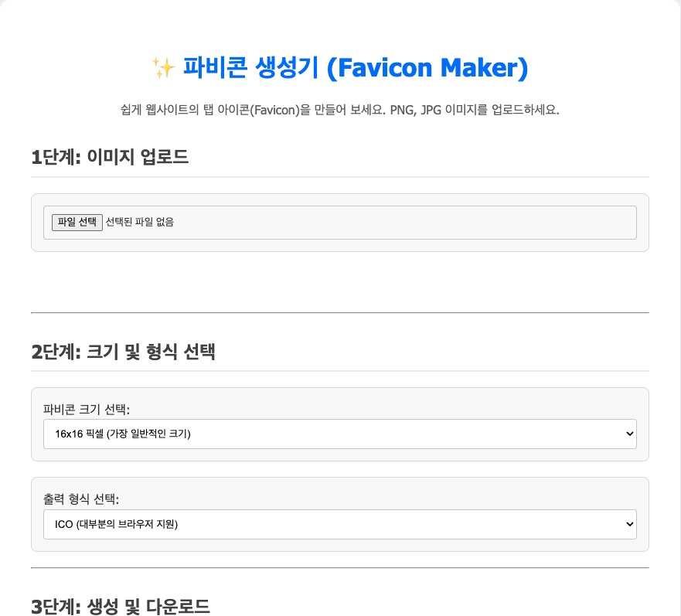Click the 2단계: 크기 및 형식 선택 heading
681x616 pixels.
click(122, 352)
